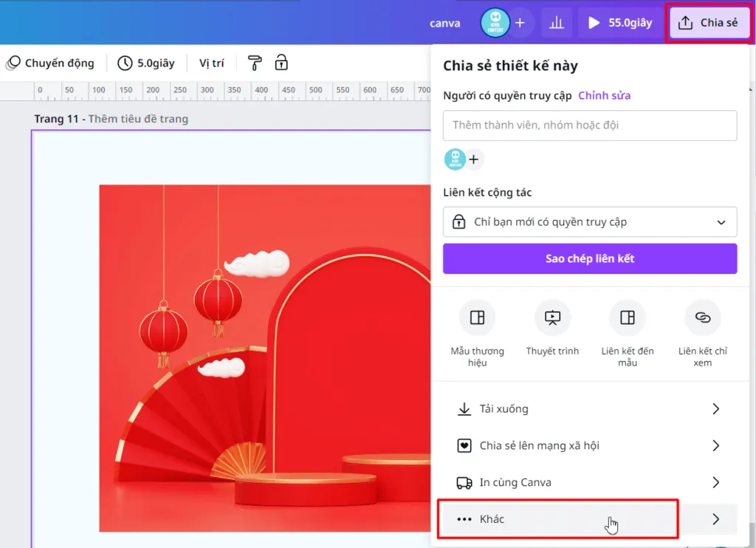This screenshot has width=756, height=548.
Task: Click the lock icon in access dropdown
Action: pos(458,222)
